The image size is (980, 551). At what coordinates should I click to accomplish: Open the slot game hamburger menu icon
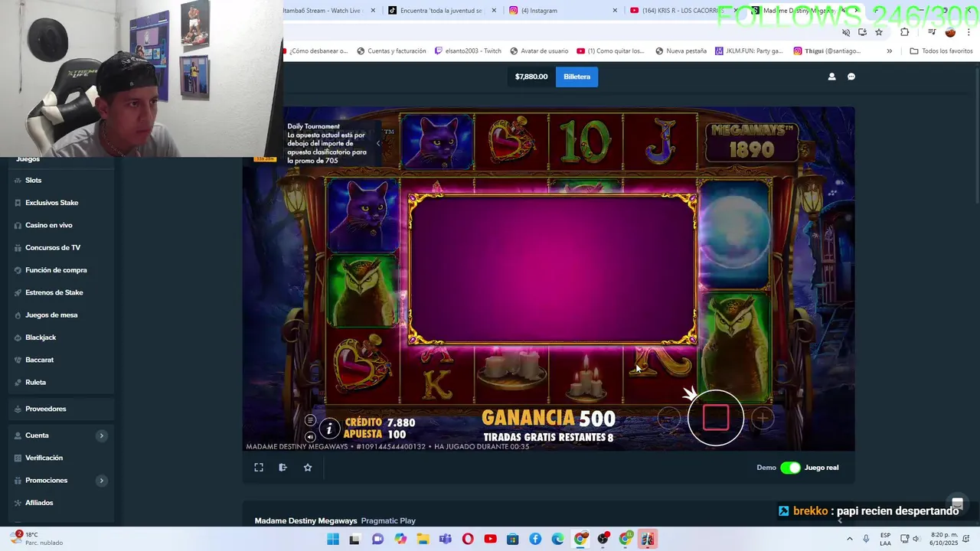click(310, 420)
